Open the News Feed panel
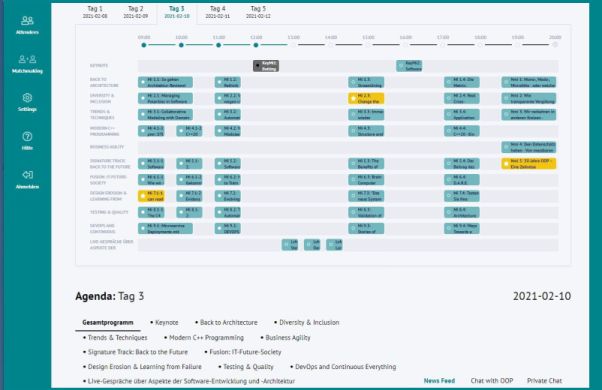The image size is (602, 390). tap(439, 381)
